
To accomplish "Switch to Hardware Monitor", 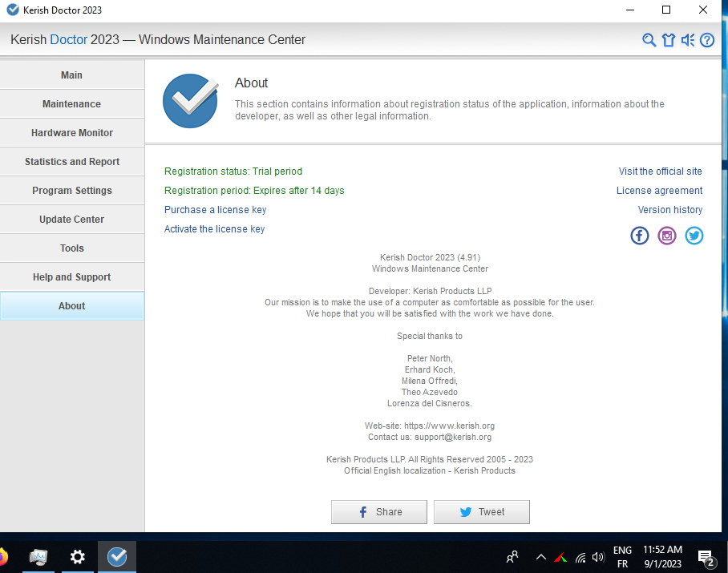I will 72,133.
